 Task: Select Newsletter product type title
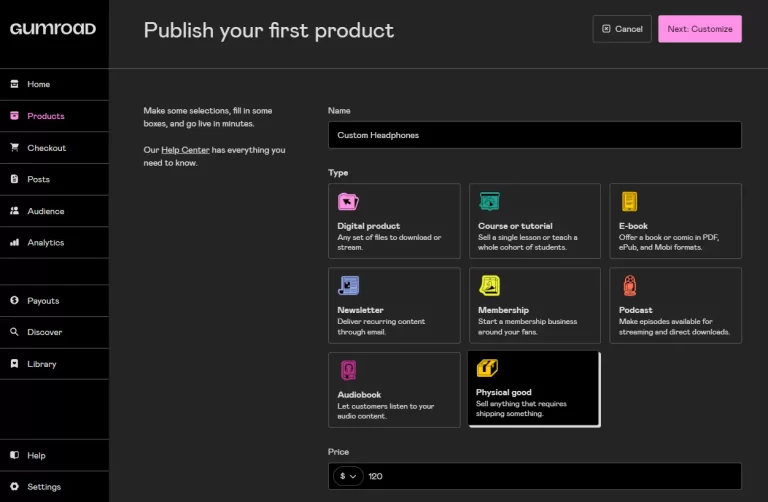[x=360, y=310]
